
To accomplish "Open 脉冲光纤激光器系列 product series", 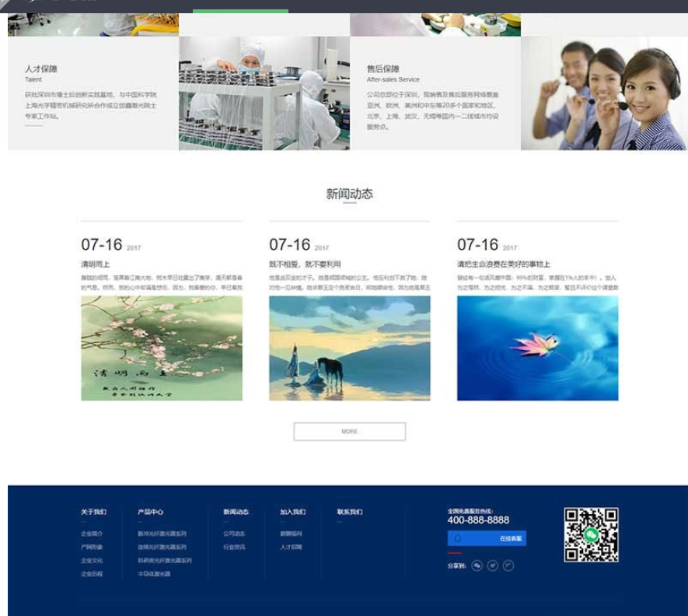I will pos(162,534).
